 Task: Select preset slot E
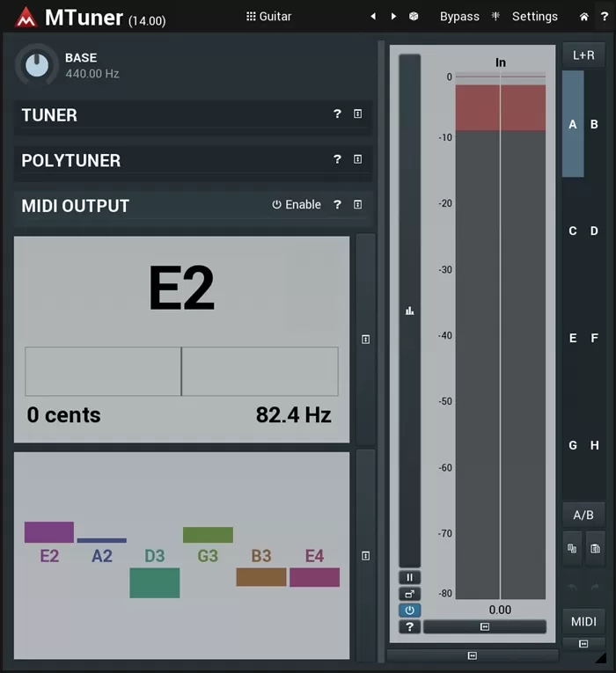point(573,338)
